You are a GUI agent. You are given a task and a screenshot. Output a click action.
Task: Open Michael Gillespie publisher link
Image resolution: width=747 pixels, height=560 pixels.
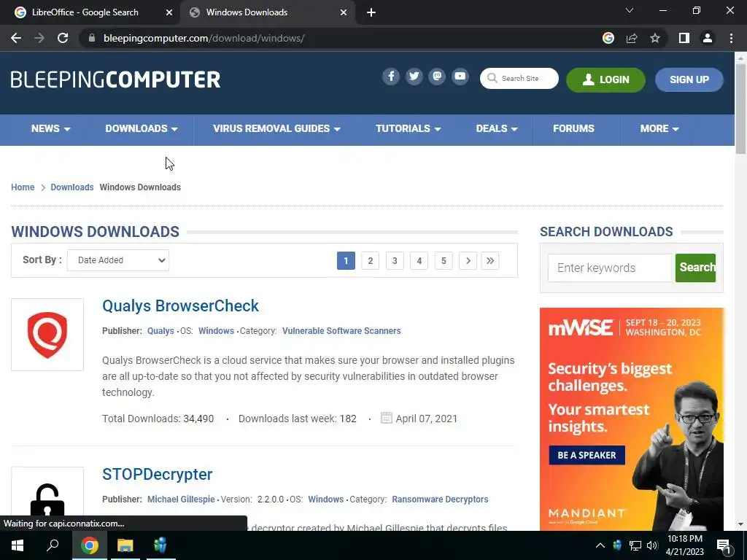pyautogui.click(x=181, y=499)
